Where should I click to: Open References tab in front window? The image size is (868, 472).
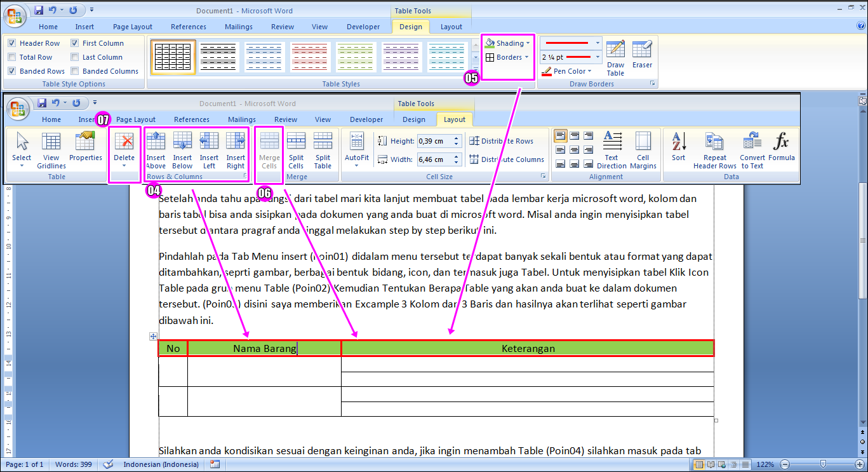coord(192,119)
